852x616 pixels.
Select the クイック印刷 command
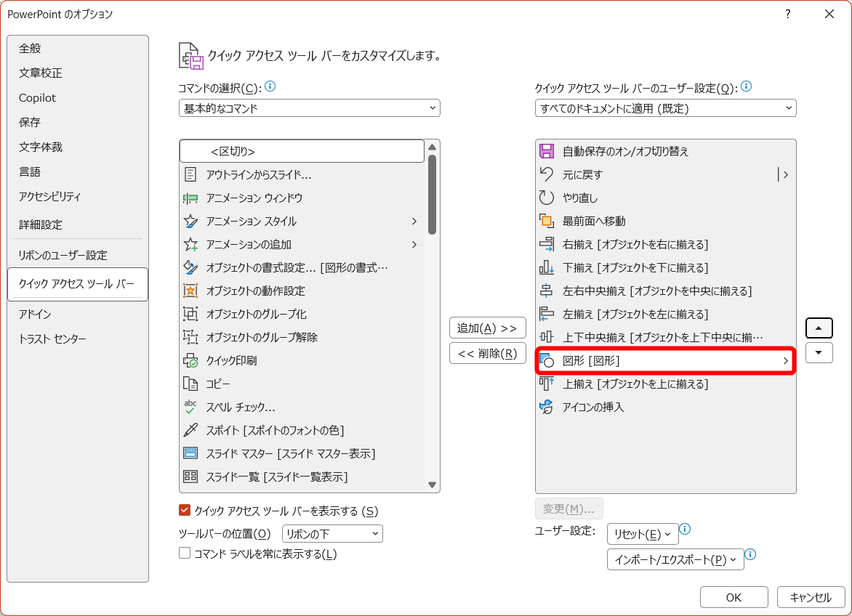pos(240,360)
